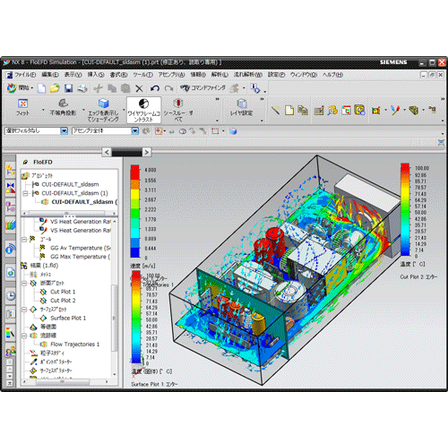Screen dimensions: 448x448
Task: Open the selection filter dropdown
Action: [64, 131]
